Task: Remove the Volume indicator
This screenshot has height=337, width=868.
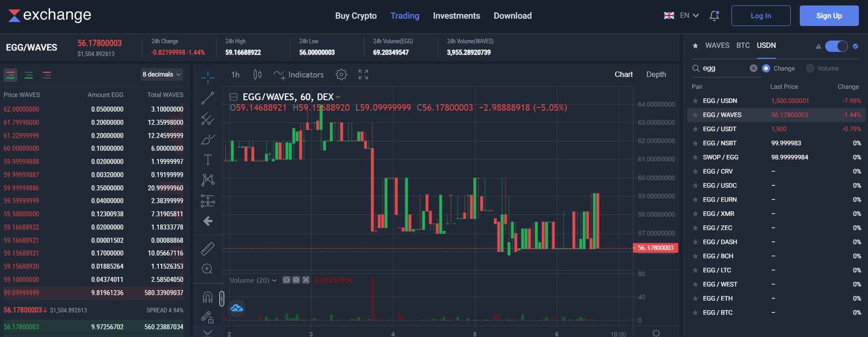Action: coord(306,280)
